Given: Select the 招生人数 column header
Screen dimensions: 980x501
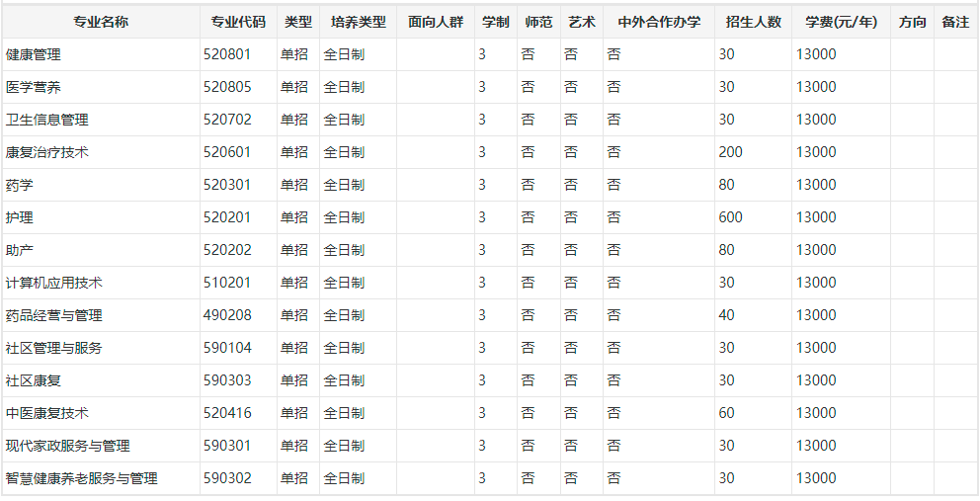Looking at the screenshot, I should tap(753, 22).
